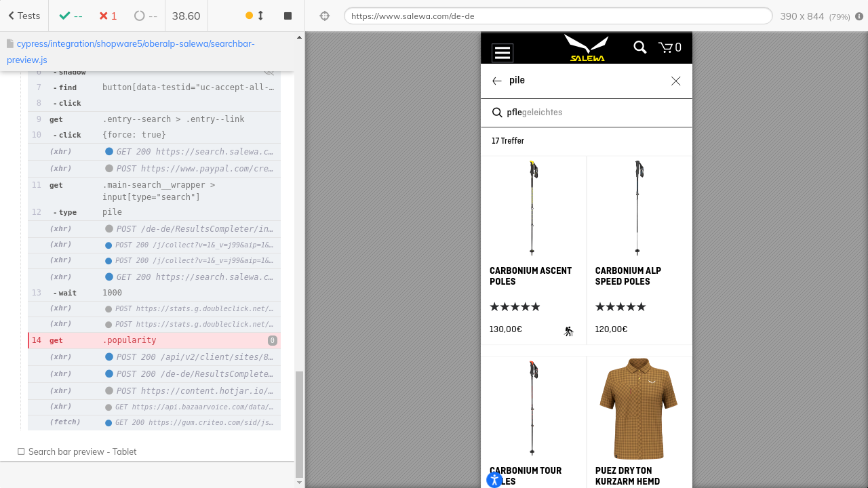Viewport: 868px width, 488px height.
Task: Open Puez Dry Ton Kurzarm Hemd product
Action: (x=639, y=409)
